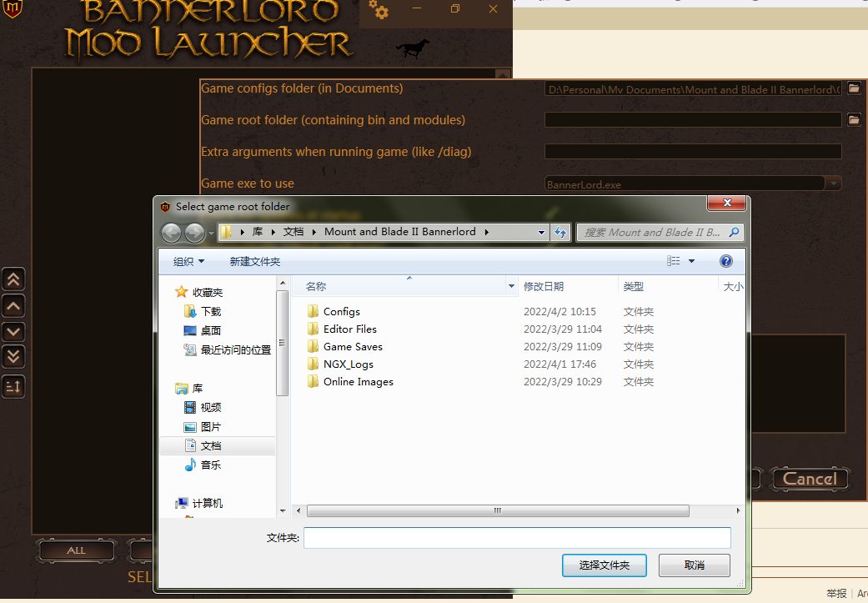This screenshot has height=603, width=868.
Task: Click the sort mods icon button
Action: click(x=13, y=386)
